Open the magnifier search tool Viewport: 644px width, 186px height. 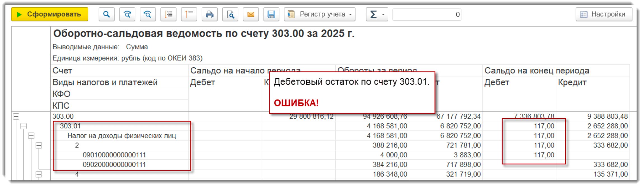(106, 14)
